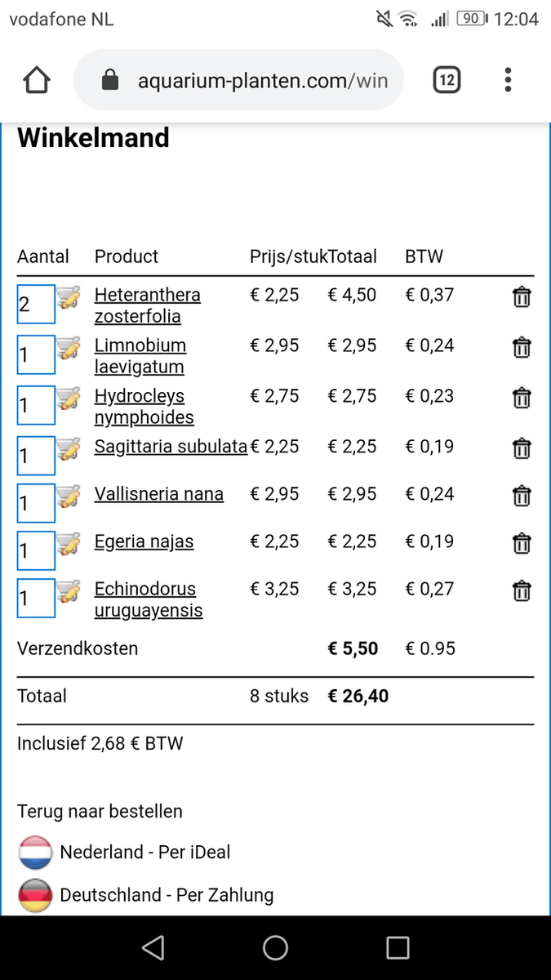
Task: Click Terug naar bestellen link
Action: 100,812
